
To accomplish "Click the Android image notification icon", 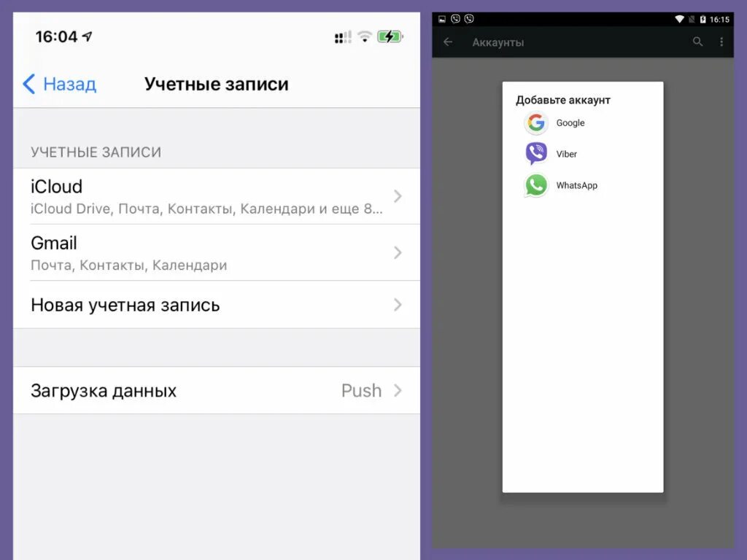I will click(x=442, y=19).
